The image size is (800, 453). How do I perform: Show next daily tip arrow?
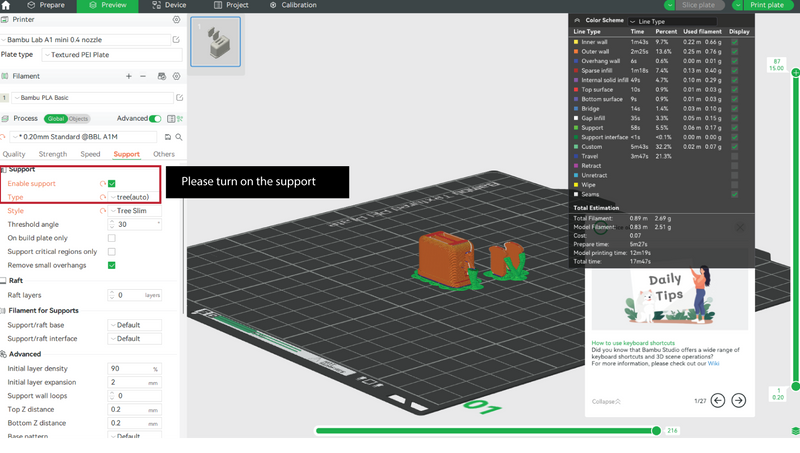[738, 400]
